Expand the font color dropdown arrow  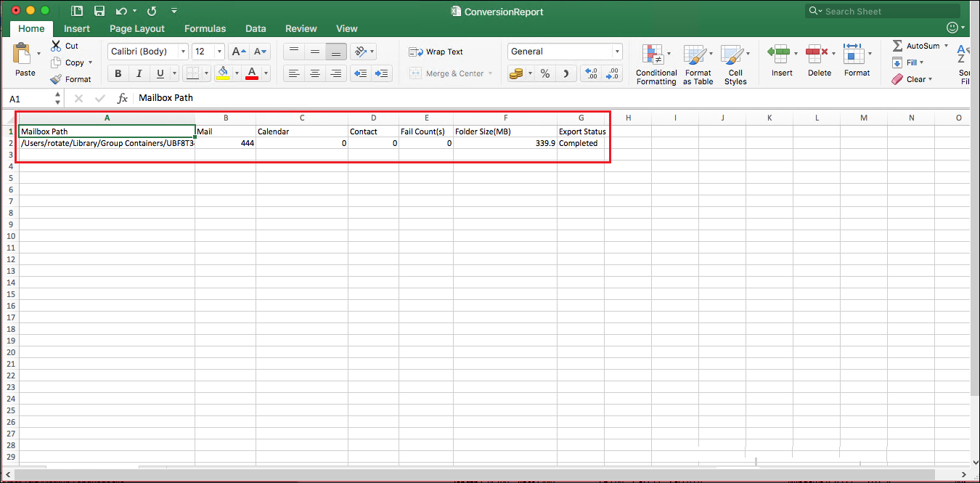(265, 73)
